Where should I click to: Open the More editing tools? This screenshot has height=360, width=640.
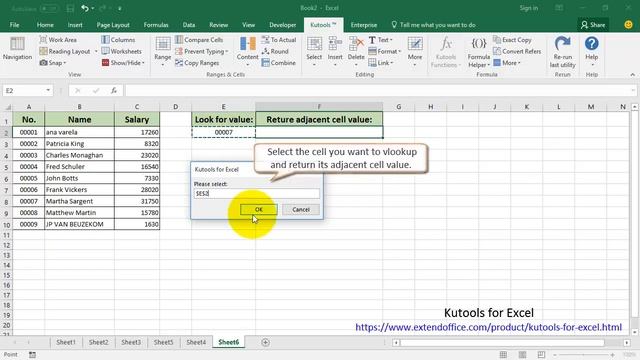tap(415, 51)
